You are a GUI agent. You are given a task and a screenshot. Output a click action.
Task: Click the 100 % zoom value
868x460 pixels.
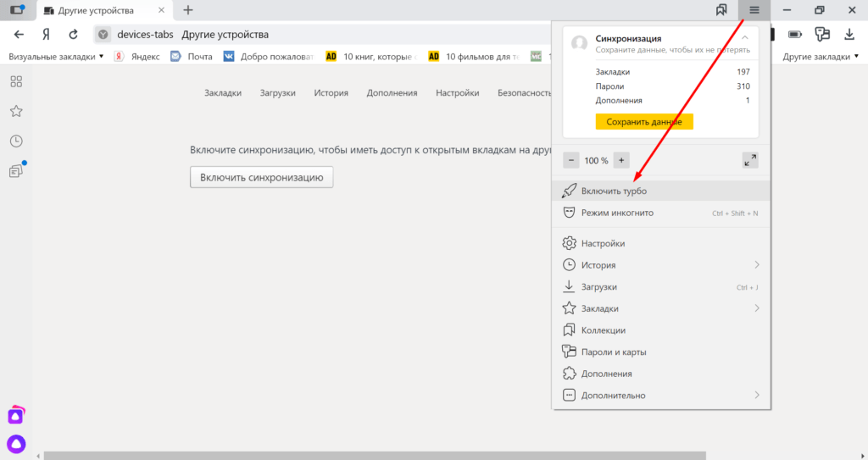tap(596, 160)
